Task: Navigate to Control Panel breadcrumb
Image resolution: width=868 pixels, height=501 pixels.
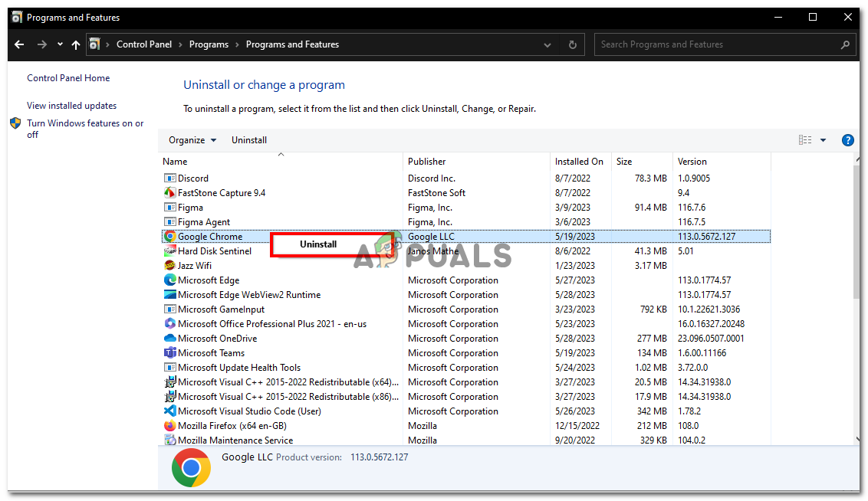Action: (144, 44)
